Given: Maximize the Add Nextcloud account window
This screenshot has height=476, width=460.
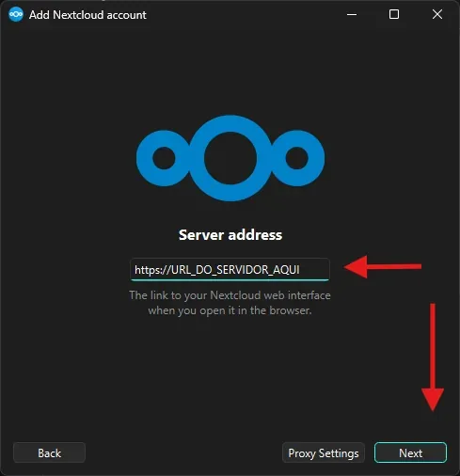Looking at the screenshot, I should point(394,14).
